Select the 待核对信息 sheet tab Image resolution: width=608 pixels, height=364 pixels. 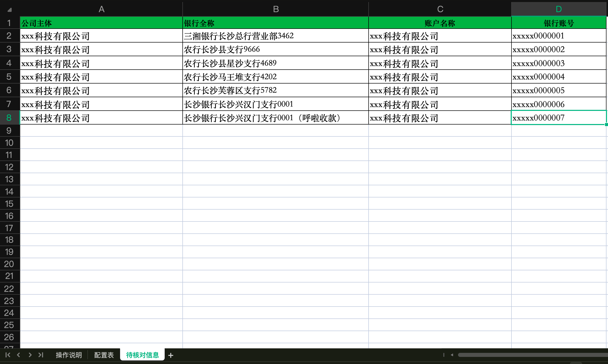click(x=142, y=355)
